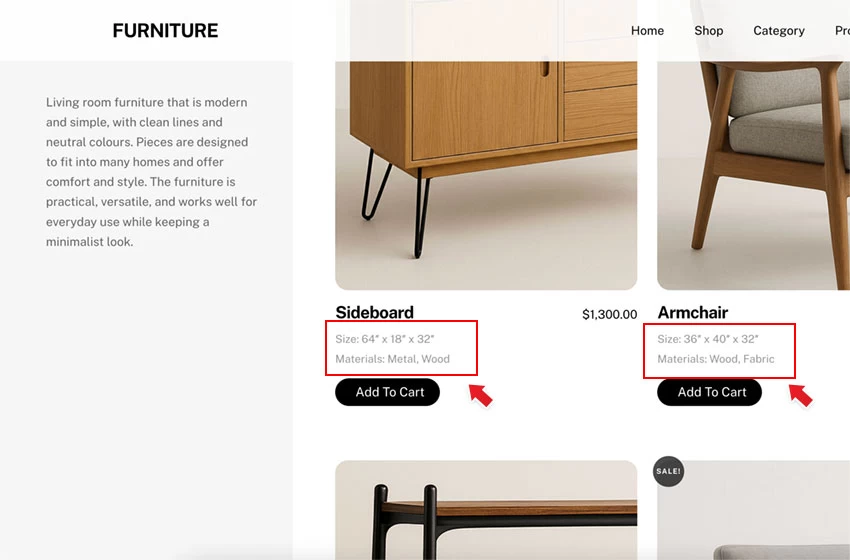This screenshot has width=850, height=560.
Task: Click the Armchair materials text
Action: (x=715, y=359)
